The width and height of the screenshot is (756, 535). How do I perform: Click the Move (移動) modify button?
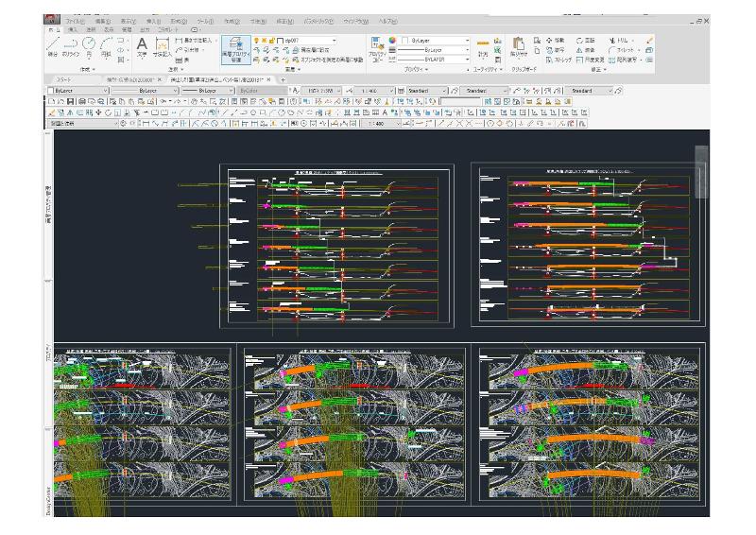click(558, 41)
